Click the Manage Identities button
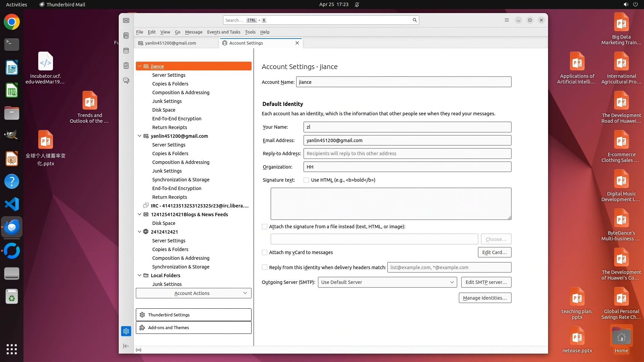644x362 pixels. click(x=485, y=298)
